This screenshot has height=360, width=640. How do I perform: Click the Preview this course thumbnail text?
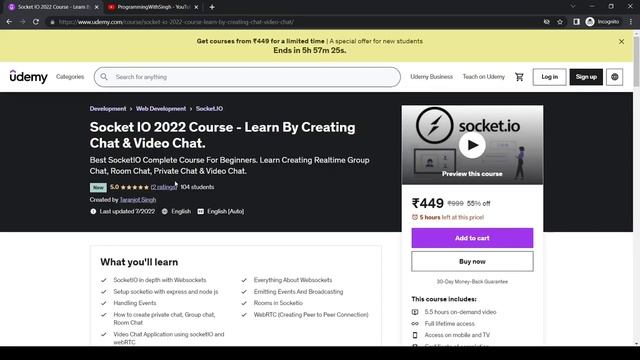pos(472,174)
